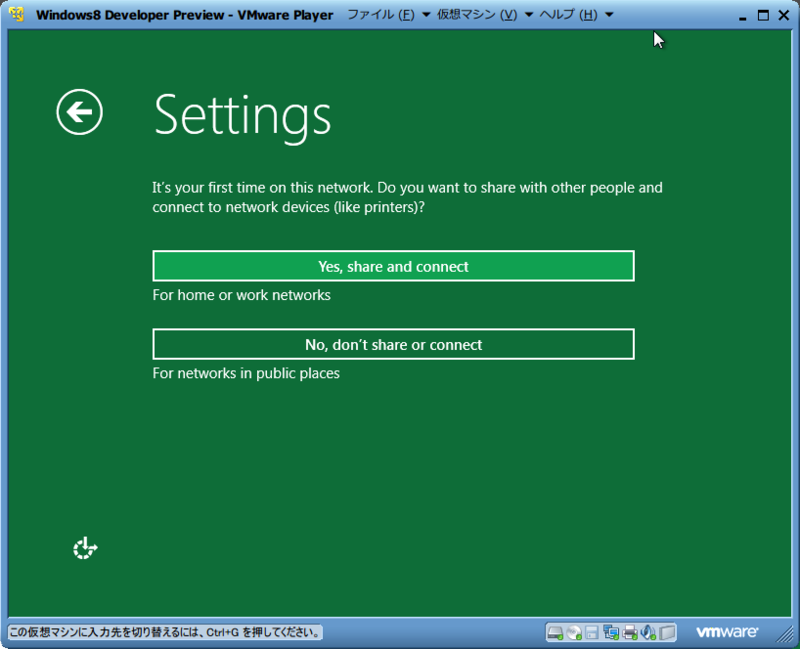Expand the 仮想マシン menu dropdown arrow

529,15
